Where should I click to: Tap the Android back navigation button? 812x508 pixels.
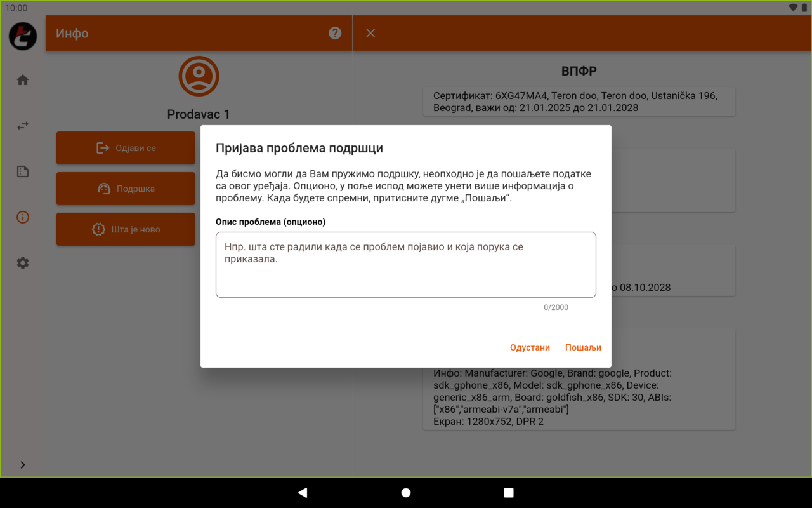(x=303, y=493)
